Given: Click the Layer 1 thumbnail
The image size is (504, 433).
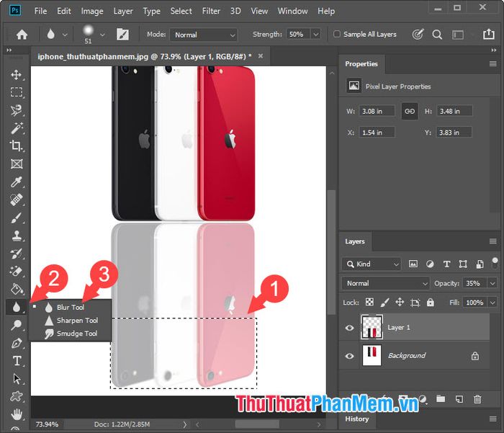Looking at the screenshot, I should tap(372, 327).
